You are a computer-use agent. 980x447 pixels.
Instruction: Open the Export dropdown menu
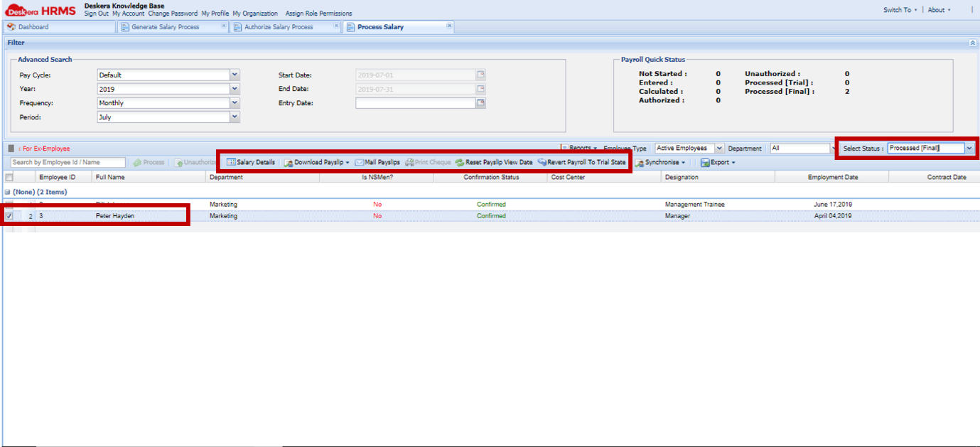[x=718, y=163]
